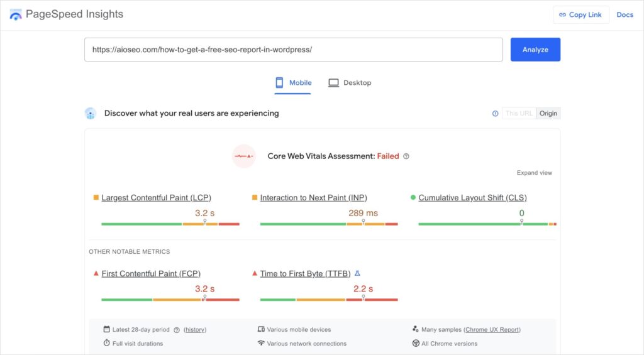The width and height of the screenshot is (644, 355).
Task: Open the Chrome UX Report link
Action: click(x=492, y=330)
